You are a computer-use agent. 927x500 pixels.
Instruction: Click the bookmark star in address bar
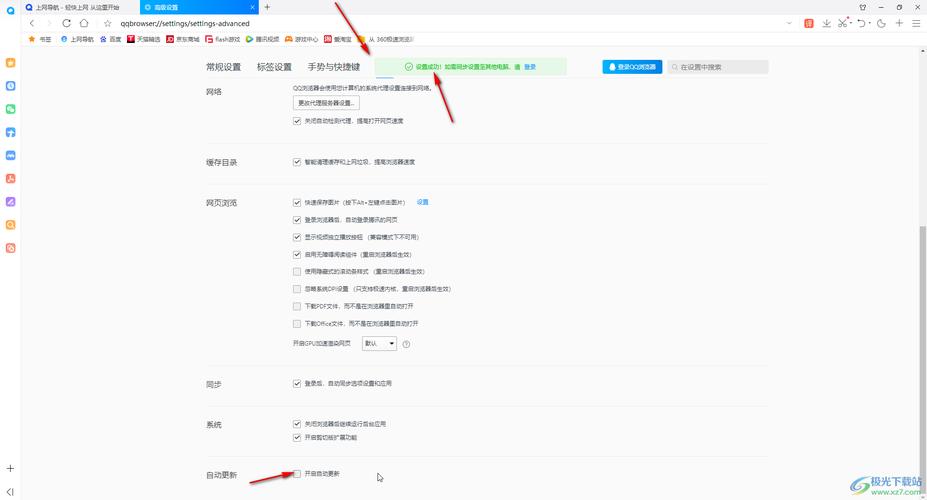tap(108, 23)
